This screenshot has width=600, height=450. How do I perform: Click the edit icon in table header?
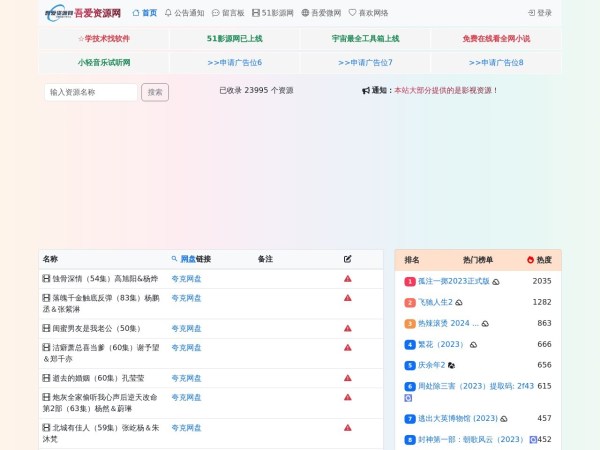tap(347, 259)
